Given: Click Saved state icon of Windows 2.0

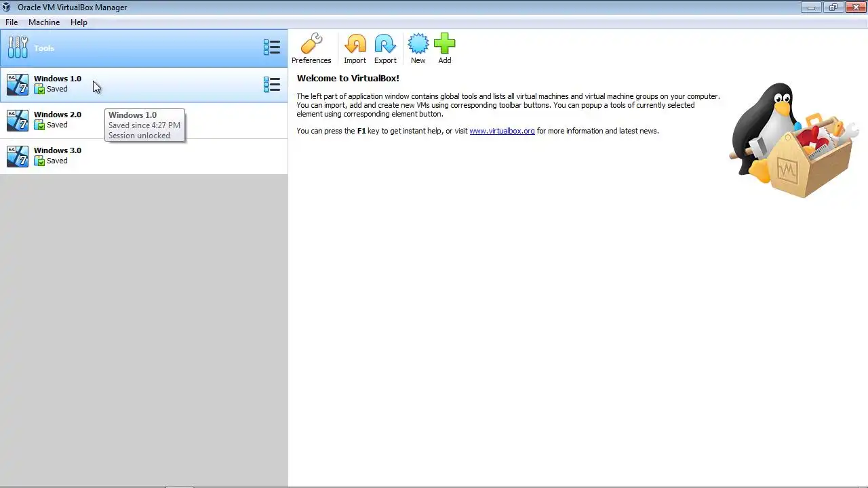Looking at the screenshot, I should (x=39, y=125).
